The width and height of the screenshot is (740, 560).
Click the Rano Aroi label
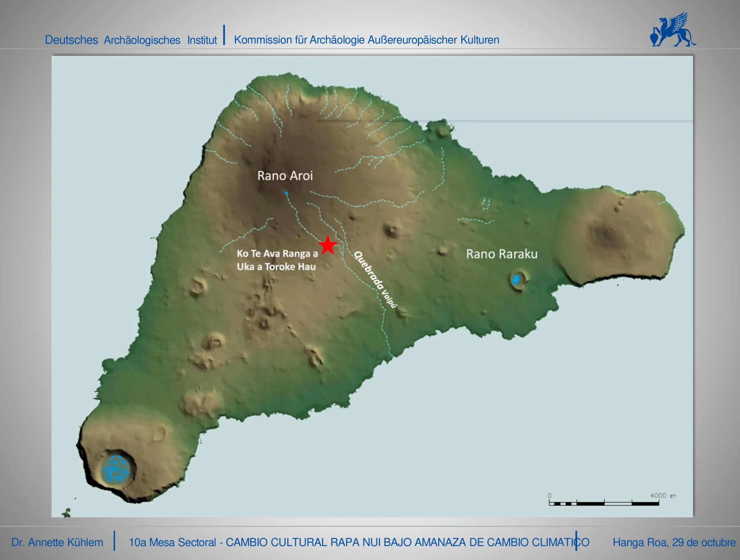[285, 176]
